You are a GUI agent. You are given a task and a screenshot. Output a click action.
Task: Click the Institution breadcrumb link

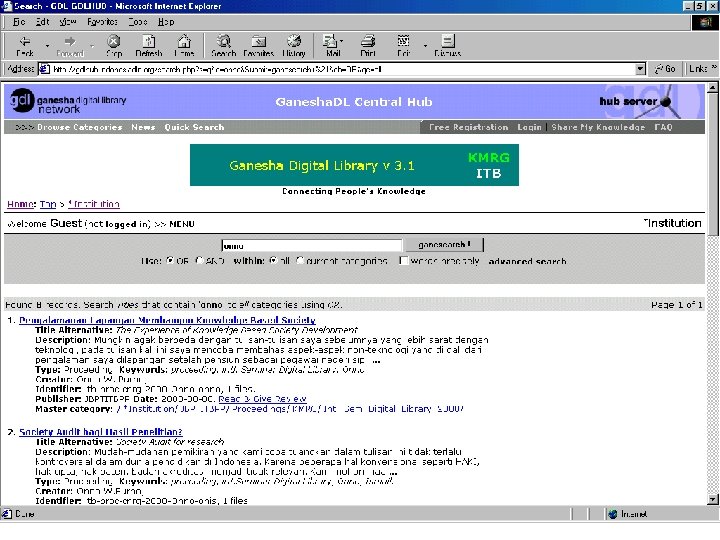tap(94, 204)
